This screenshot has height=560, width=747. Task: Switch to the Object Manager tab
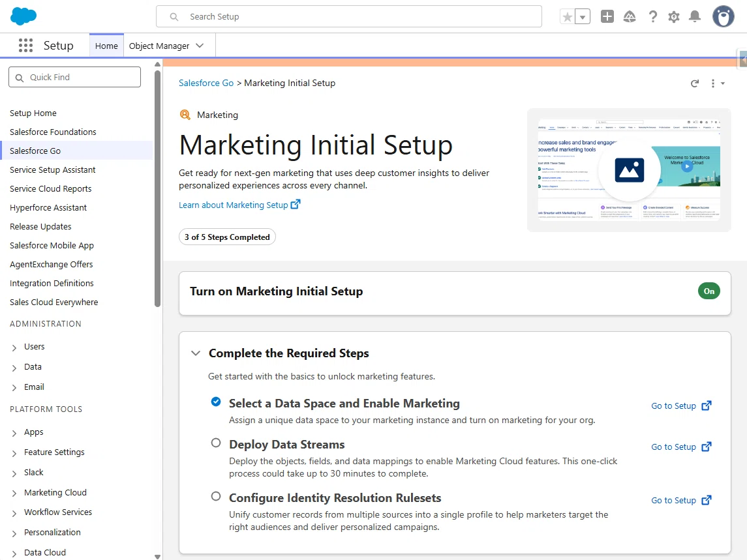click(x=159, y=46)
